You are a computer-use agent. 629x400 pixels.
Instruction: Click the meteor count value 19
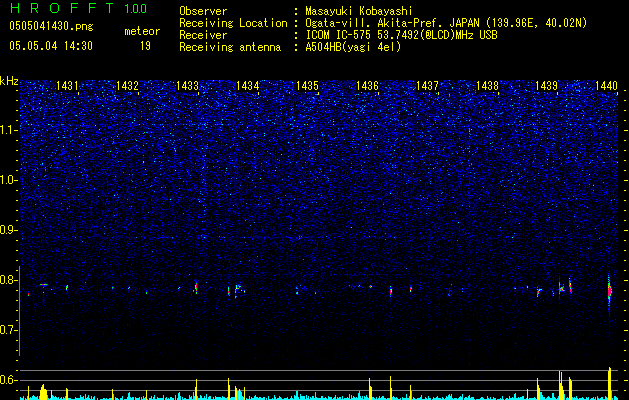pyautogui.click(x=145, y=46)
